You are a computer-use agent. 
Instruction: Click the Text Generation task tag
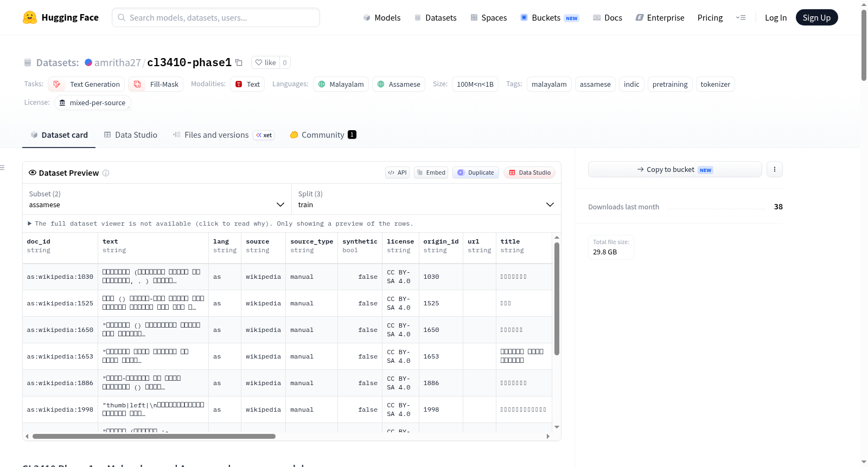[x=86, y=84]
